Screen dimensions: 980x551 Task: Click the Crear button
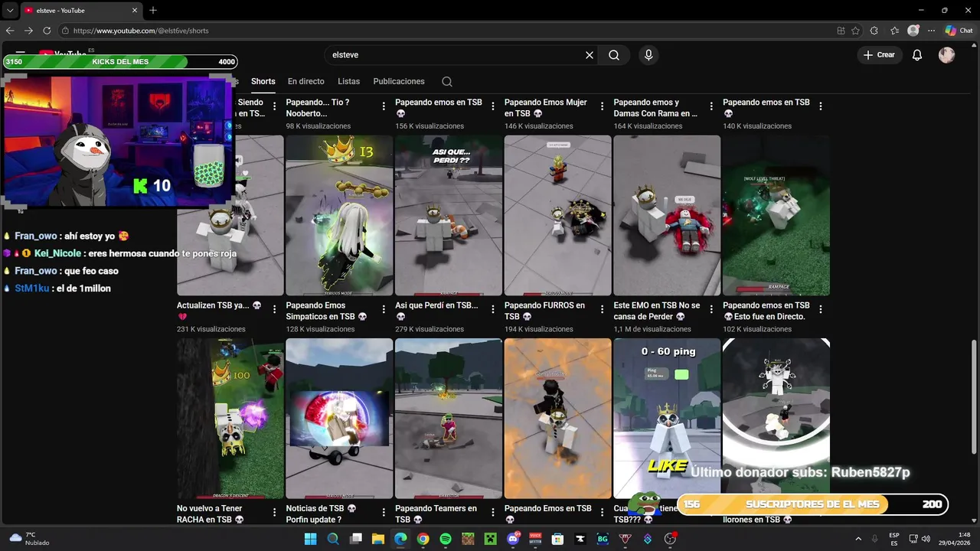click(879, 55)
